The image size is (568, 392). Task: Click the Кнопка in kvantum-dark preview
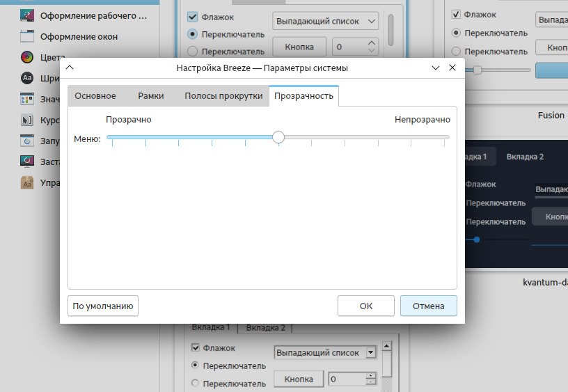[550, 217]
